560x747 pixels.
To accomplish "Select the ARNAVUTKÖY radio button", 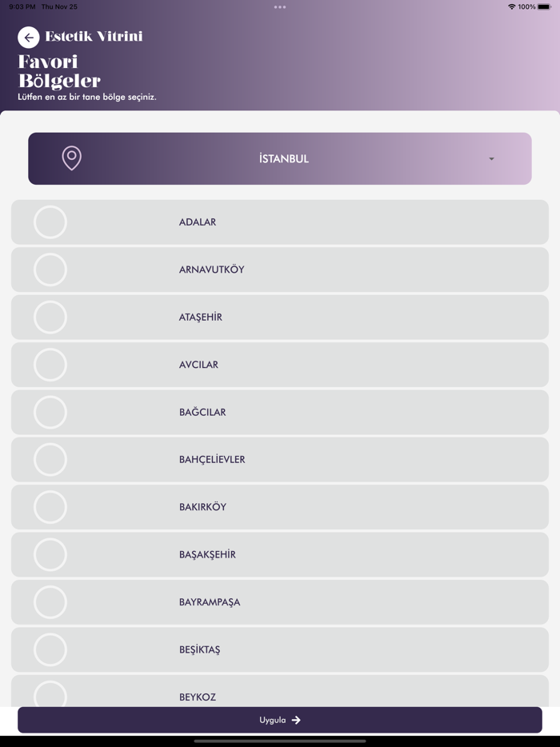I will pyautogui.click(x=50, y=270).
